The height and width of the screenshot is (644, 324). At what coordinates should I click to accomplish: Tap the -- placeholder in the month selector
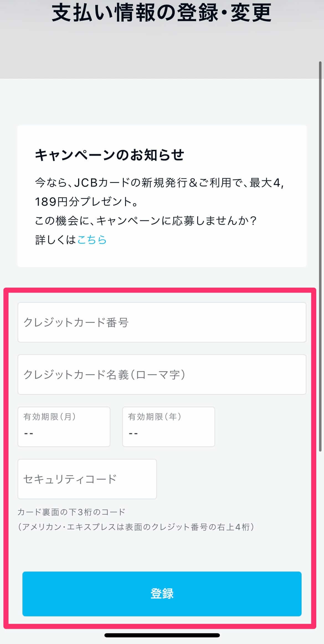click(29, 433)
